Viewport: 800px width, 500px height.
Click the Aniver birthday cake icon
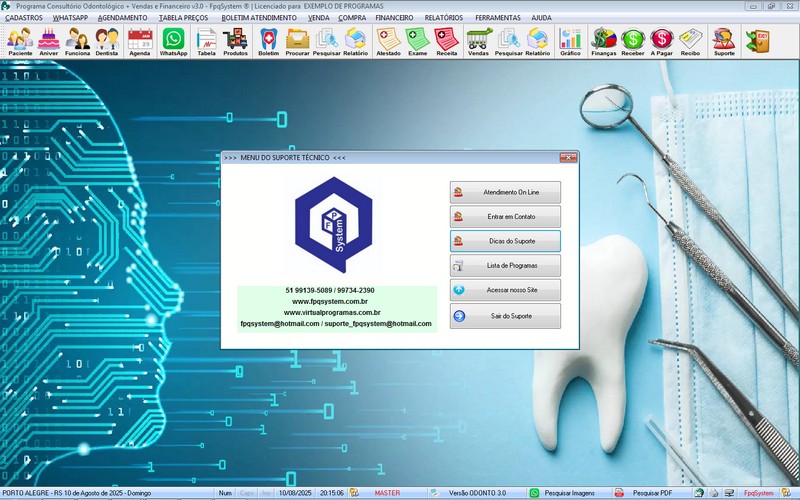pyautogui.click(x=48, y=41)
